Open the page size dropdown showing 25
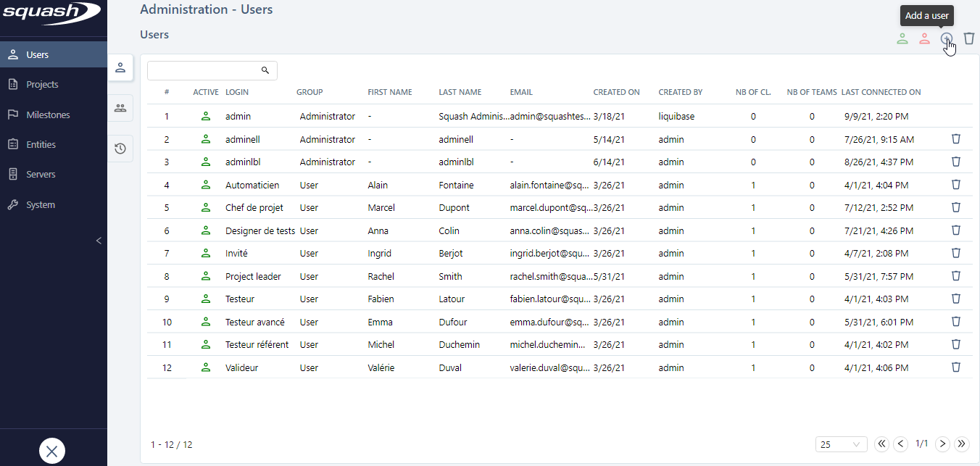Screen dimensions: 980x466 (841, 444)
